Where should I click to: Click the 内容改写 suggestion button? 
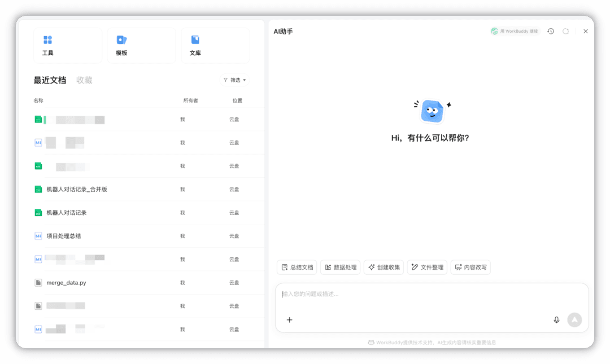click(x=470, y=267)
